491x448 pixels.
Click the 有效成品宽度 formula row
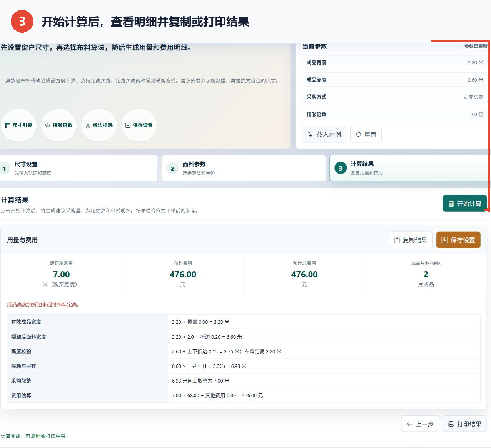(x=244, y=322)
